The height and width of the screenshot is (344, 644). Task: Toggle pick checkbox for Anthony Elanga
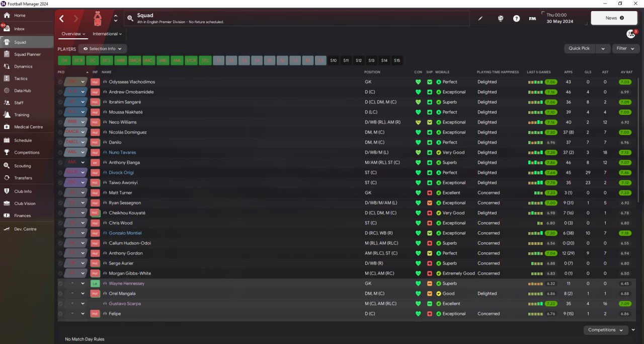click(x=60, y=163)
